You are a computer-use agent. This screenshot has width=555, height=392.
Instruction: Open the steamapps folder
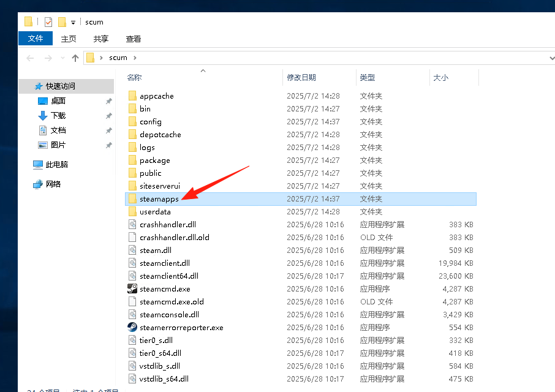coord(159,198)
